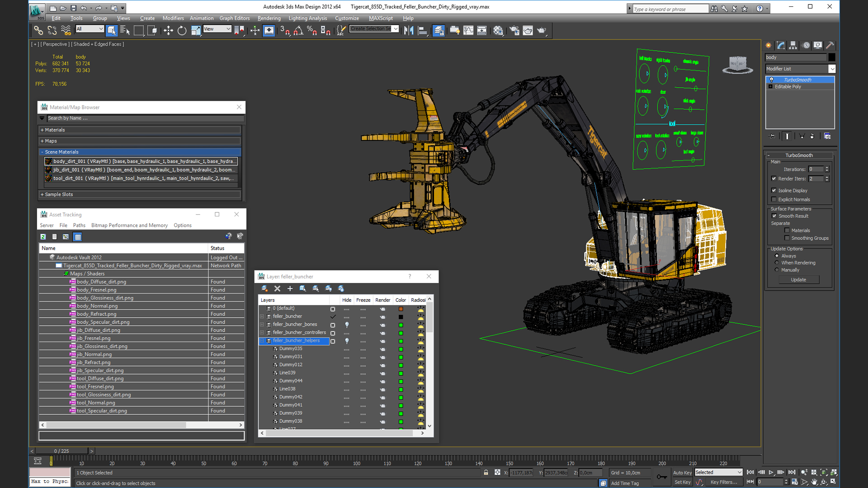Click the Mirror tool icon

pyautogui.click(x=409, y=30)
